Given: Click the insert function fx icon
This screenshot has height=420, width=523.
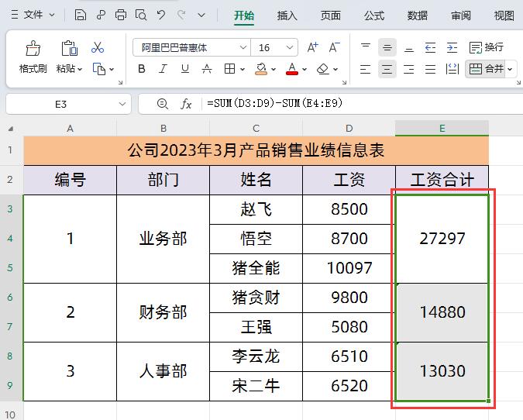Looking at the screenshot, I should coord(186,104).
